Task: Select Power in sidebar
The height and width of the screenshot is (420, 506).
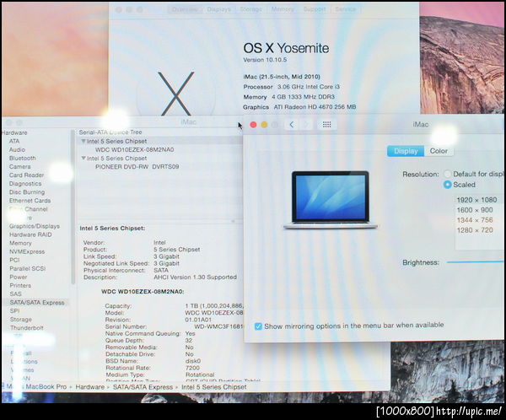Action: coord(19,277)
